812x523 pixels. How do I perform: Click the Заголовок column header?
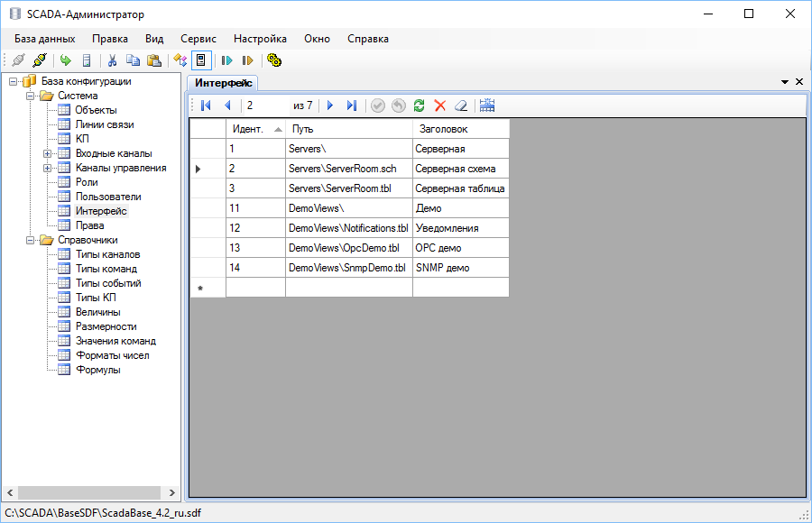(x=461, y=129)
